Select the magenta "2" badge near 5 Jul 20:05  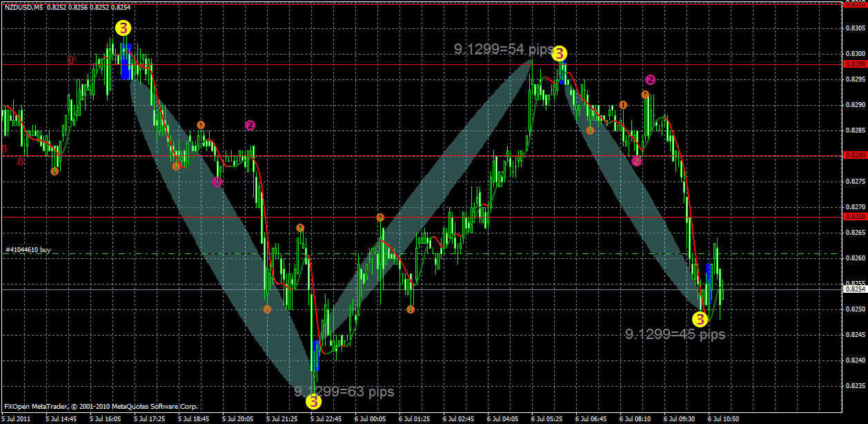click(x=250, y=125)
